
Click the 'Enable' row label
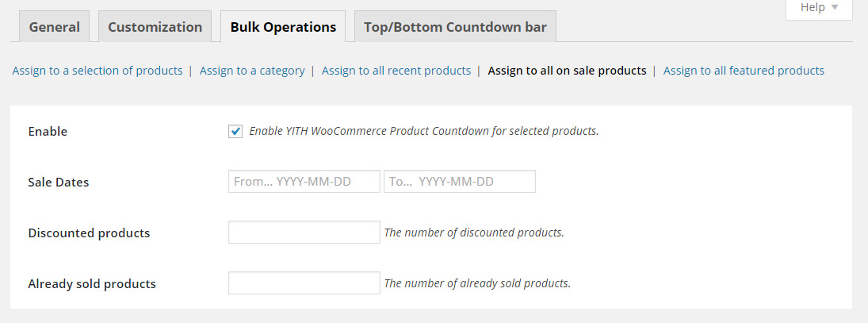[x=48, y=132]
